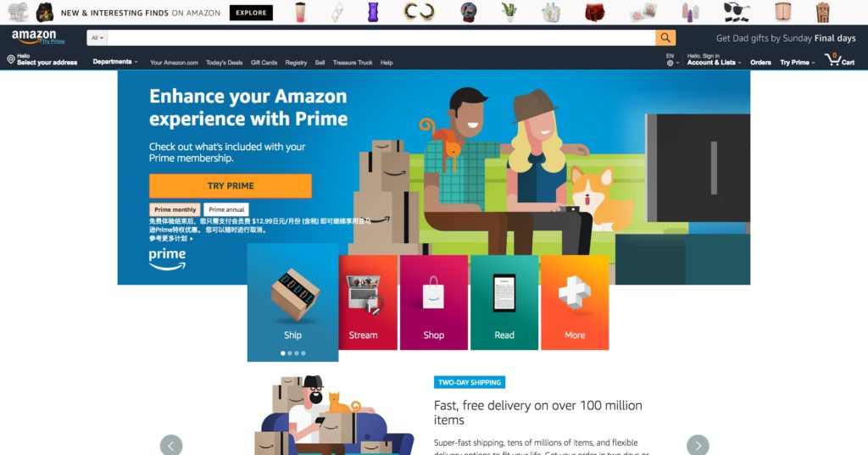Switch to the Prime annual option
Image resolution: width=868 pixels, height=455 pixels.
[226, 210]
